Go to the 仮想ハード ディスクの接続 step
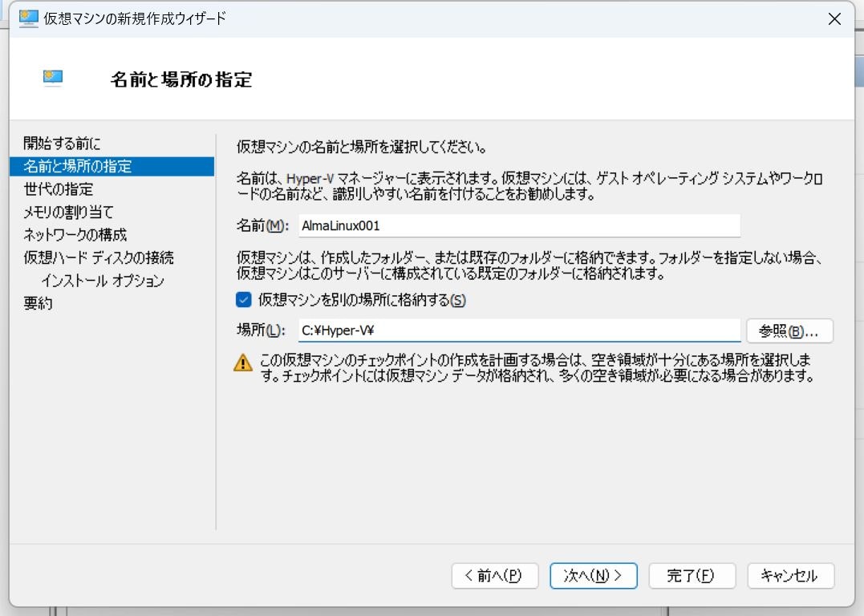Screen dimensions: 864x616 point(99,257)
